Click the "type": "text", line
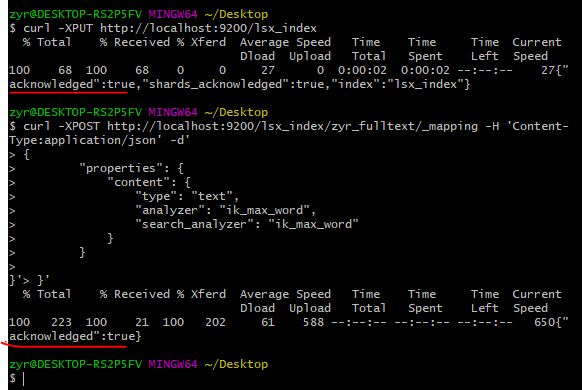582x390 pixels. pyautogui.click(x=187, y=196)
